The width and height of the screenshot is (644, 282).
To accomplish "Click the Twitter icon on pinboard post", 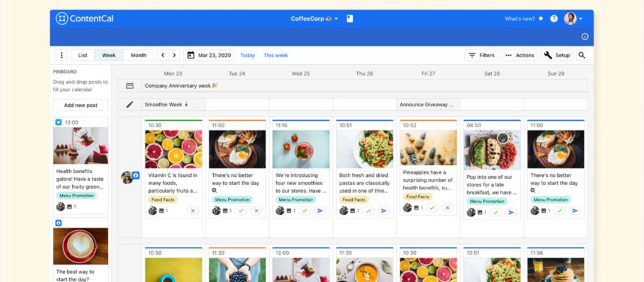I will click(58, 122).
